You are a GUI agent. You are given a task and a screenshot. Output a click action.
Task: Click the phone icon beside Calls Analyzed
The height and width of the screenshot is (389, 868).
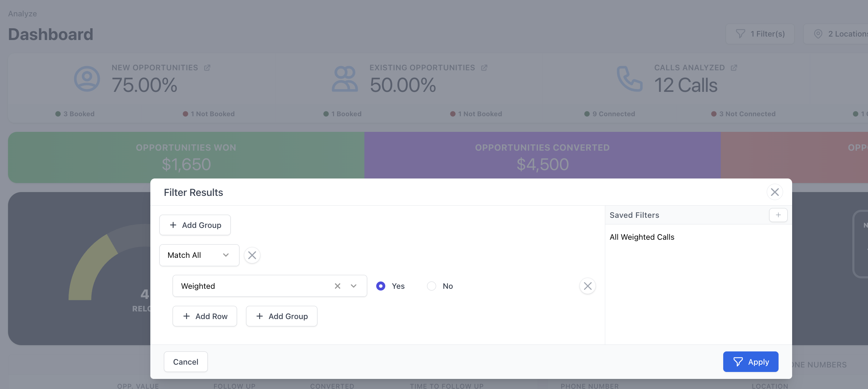(629, 79)
